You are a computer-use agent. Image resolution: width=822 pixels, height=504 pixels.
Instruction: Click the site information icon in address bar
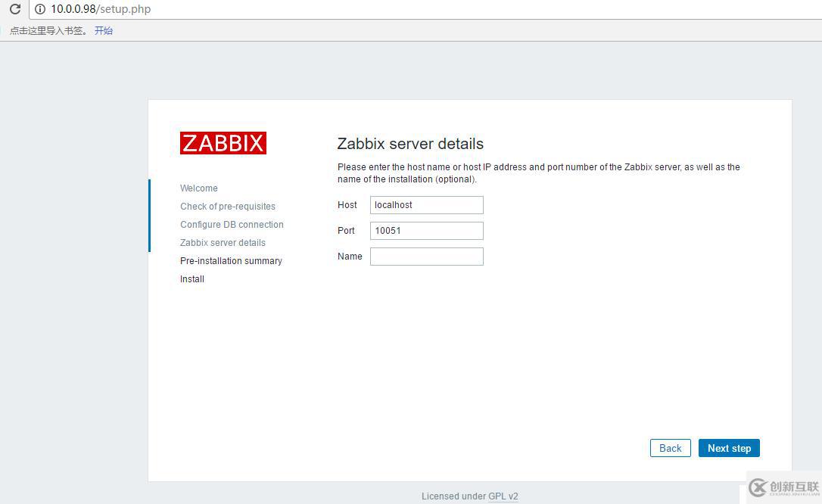(40, 9)
